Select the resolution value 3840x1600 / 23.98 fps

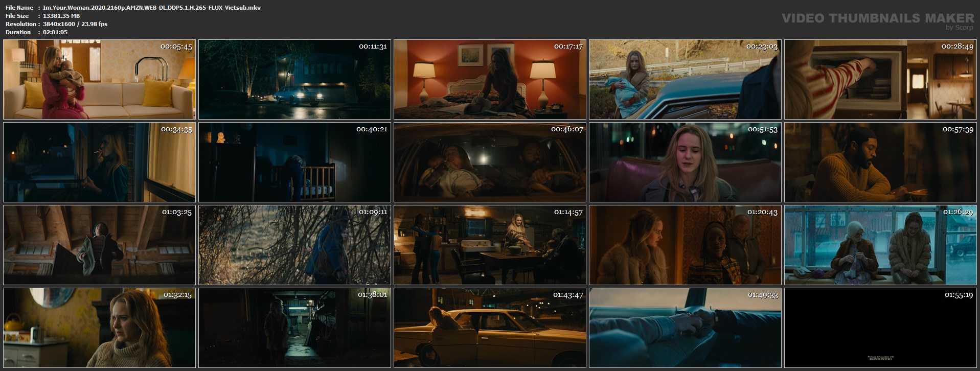coord(75,24)
